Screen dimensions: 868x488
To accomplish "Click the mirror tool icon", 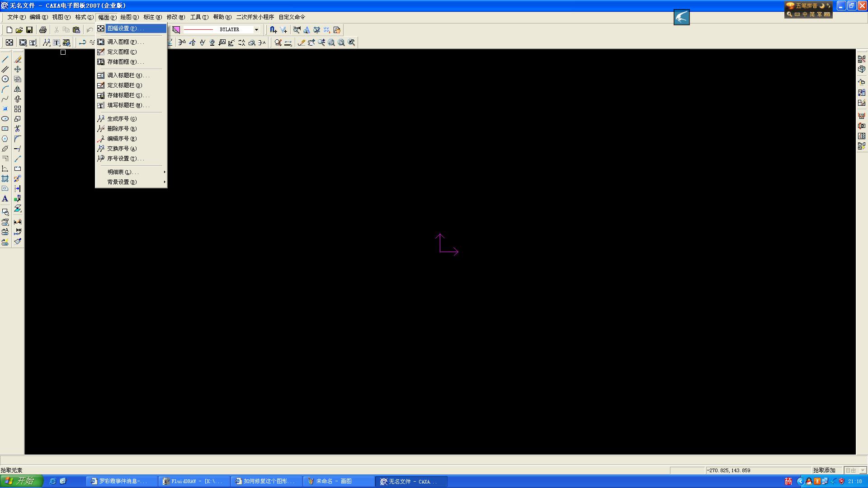I will [18, 89].
